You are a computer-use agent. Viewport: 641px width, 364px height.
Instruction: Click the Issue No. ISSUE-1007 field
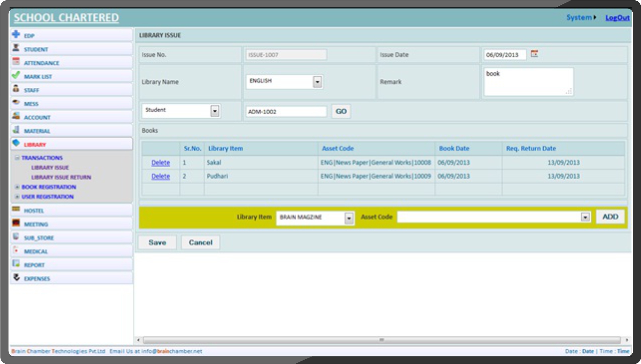(x=286, y=55)
